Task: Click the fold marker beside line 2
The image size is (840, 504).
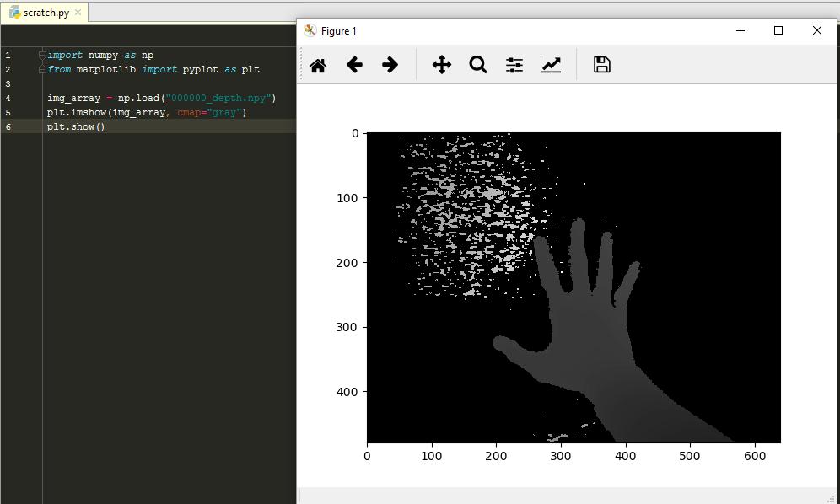Action: click(42, 69)
